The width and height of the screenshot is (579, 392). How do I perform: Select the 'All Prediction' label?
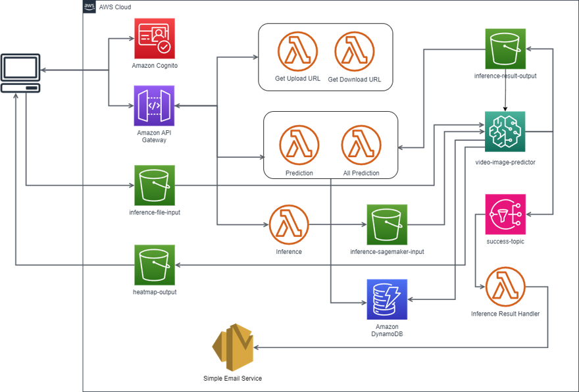point(361,173)
